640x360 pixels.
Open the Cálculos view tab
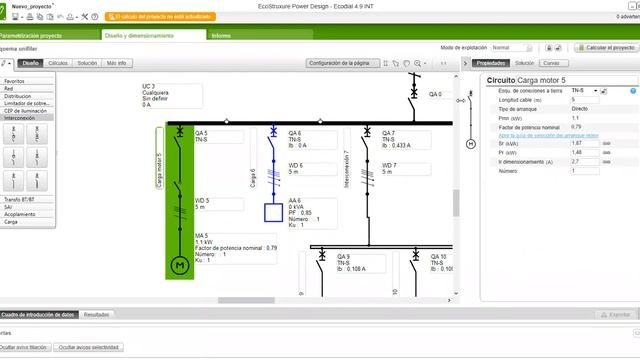(x=58, y=63)
